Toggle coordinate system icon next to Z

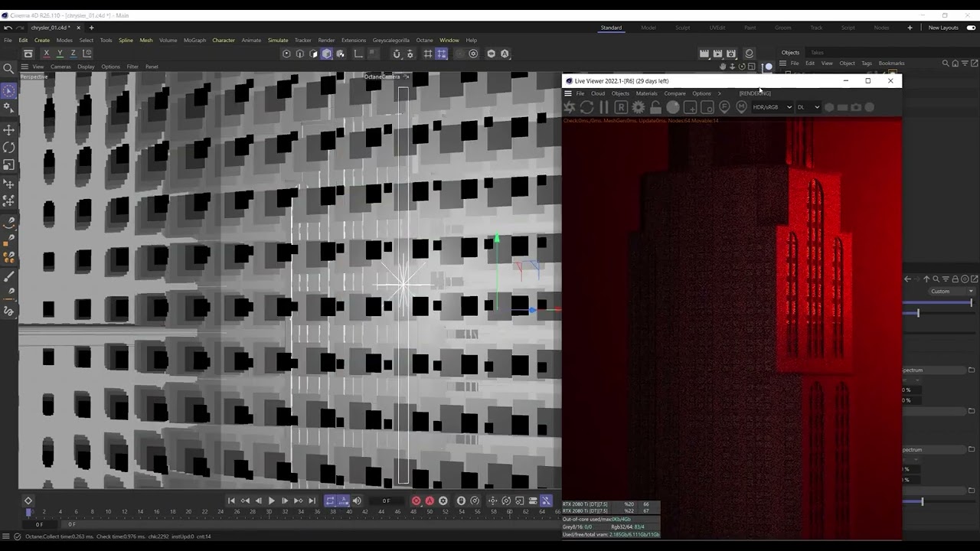pyautogui.click(x=87, y=54)
